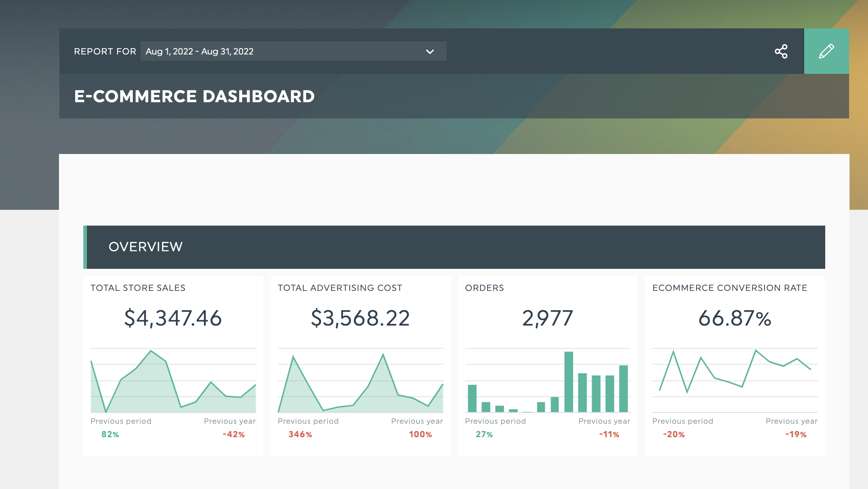Click the pencil edit icon

tap(826, 51)
